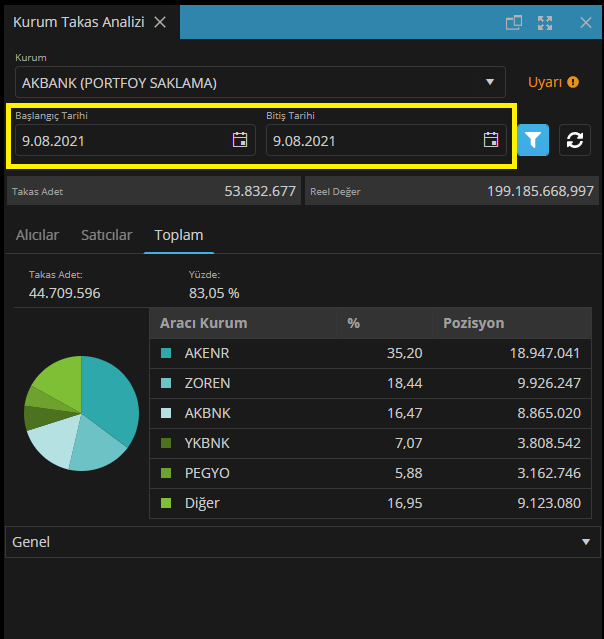Refresh the data with the reload icon
Image resolution: width=604 pixels, height=639 pixels.
pos(575,140)
